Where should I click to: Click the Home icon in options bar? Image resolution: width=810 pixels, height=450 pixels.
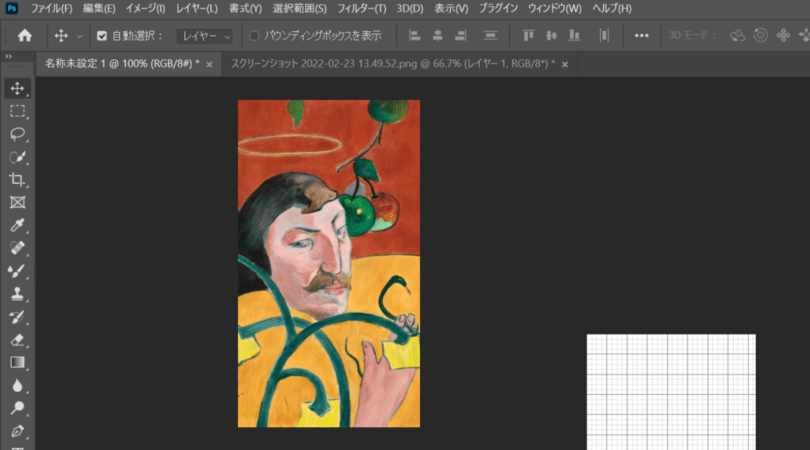click(24, 36)
